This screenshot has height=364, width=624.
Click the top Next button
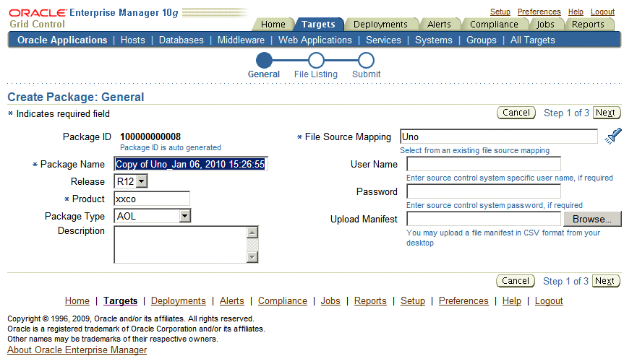pos(606,113)
